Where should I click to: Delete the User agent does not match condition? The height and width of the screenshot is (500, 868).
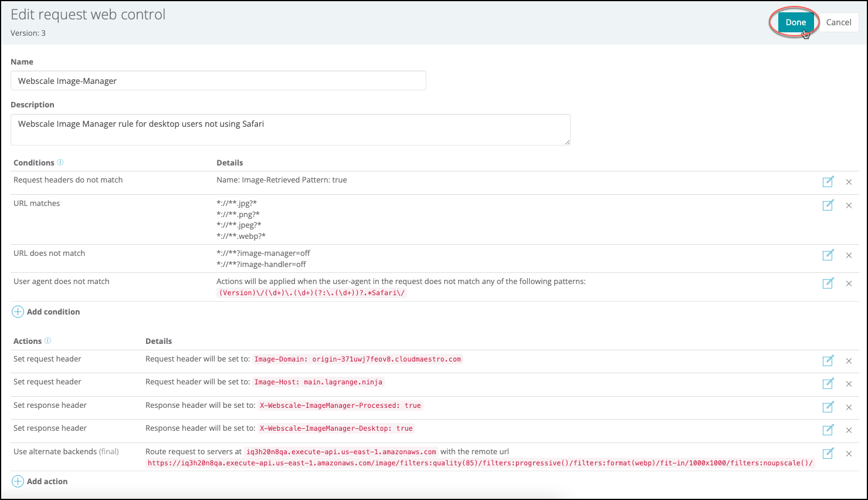(849, 283)
